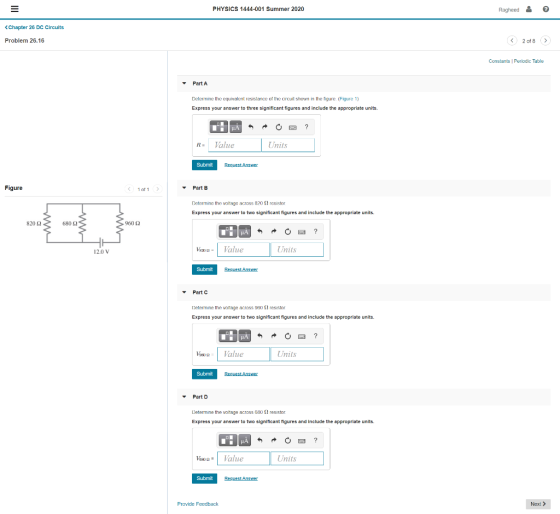Open keyboard shortcuts in Part B toolbar

coord(302,231)
